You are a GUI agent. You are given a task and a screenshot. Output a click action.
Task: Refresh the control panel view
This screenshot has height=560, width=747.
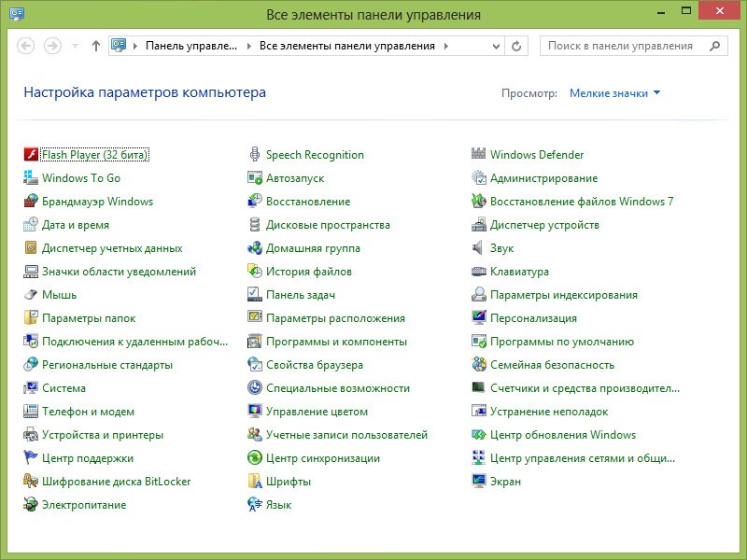pos(516,46)
